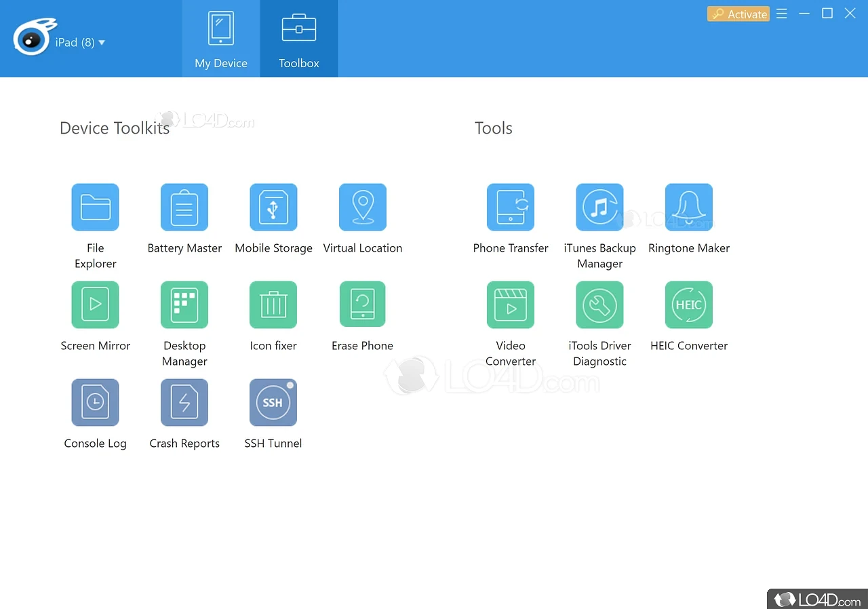Open the File Explorer toolkit icon

tap(95, 207)
